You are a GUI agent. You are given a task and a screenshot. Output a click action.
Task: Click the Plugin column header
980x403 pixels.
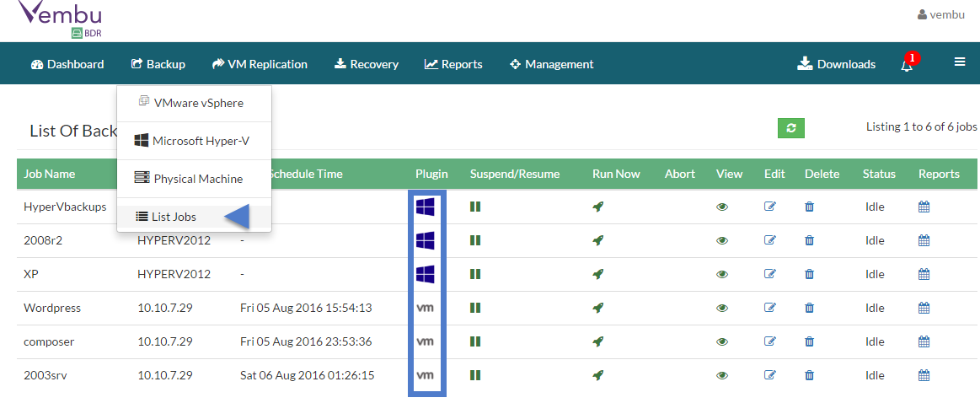click(x=432, y=174)
